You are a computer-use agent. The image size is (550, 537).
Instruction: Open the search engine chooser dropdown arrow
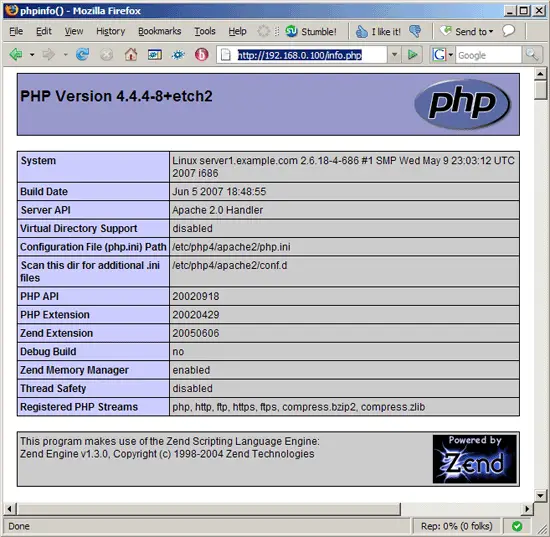coord(451,55)
